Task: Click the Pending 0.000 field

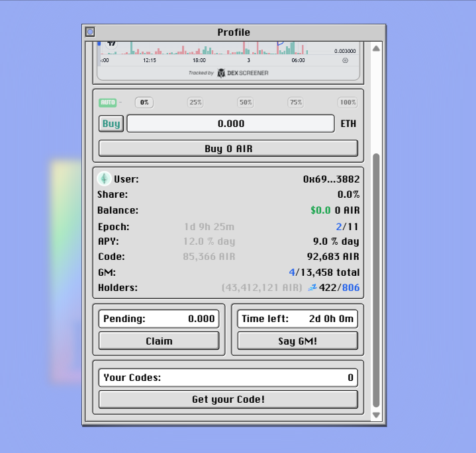Action: tap(159, 319)
